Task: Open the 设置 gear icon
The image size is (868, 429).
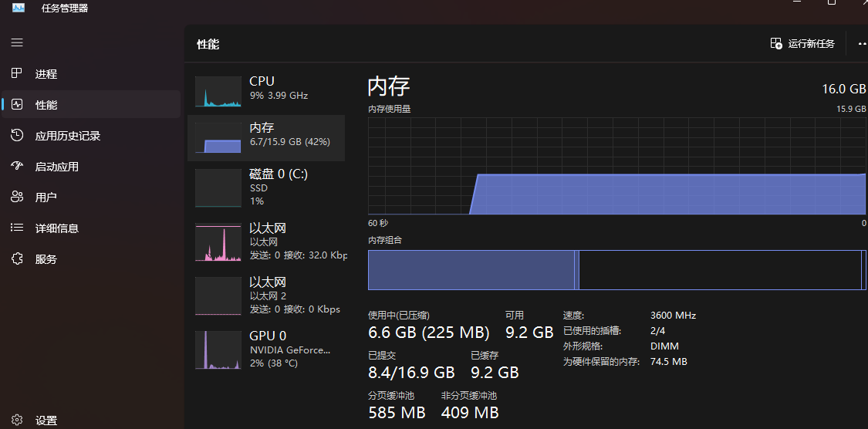Action: click(x=17, y=421)
